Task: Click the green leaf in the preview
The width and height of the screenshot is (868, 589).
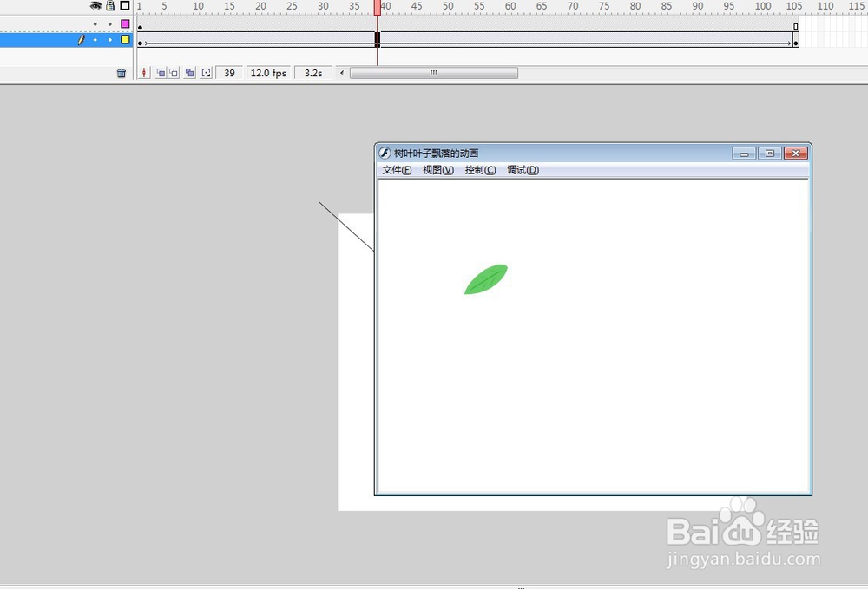Action: coord(486,279)
